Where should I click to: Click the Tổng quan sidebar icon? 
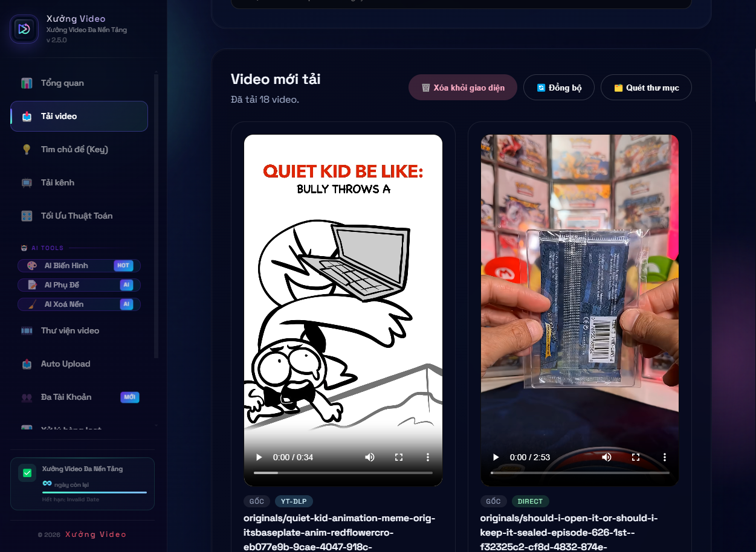(x=27, y=83)
